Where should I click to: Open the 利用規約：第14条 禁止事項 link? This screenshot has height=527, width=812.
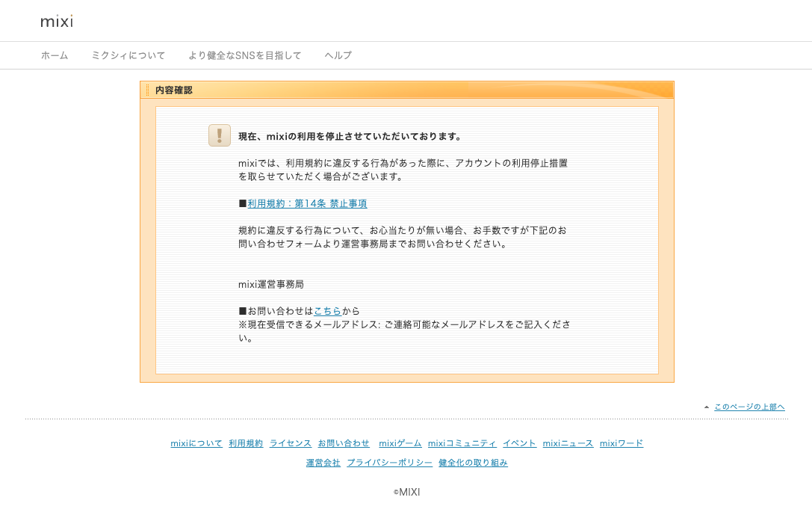[x=307, y=203]
